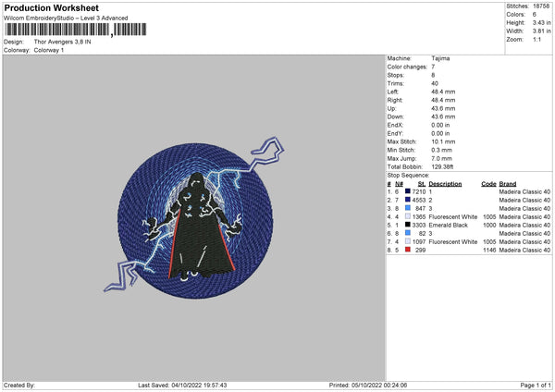Click the Trims value 40
The width and height of the screenshot is (555, 392).
pos(435,83)
